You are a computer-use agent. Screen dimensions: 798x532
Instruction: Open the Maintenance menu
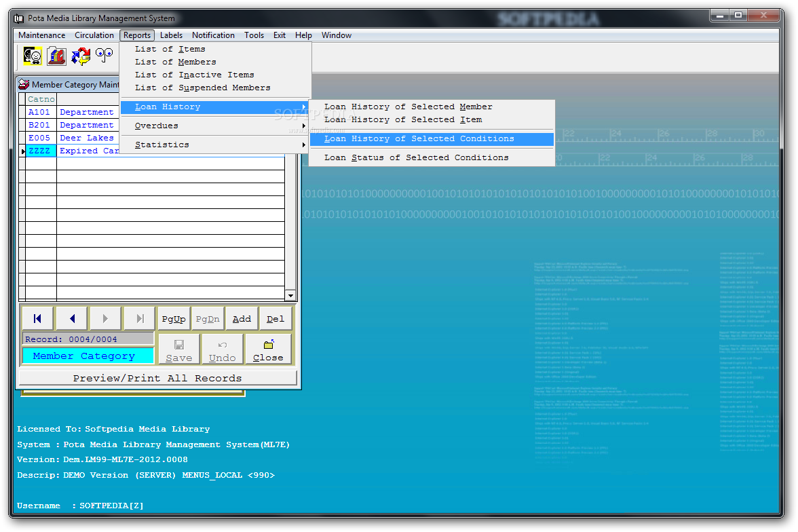point(42,35)
